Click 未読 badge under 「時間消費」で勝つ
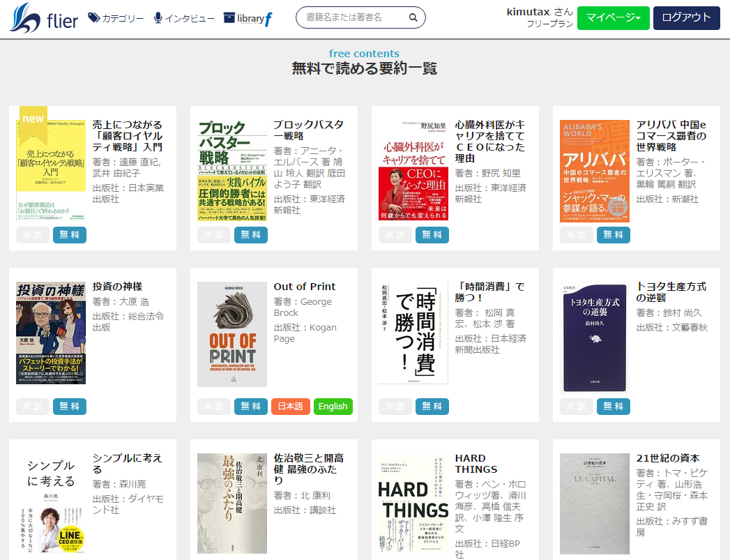730x560 pixels. point(395,407)
